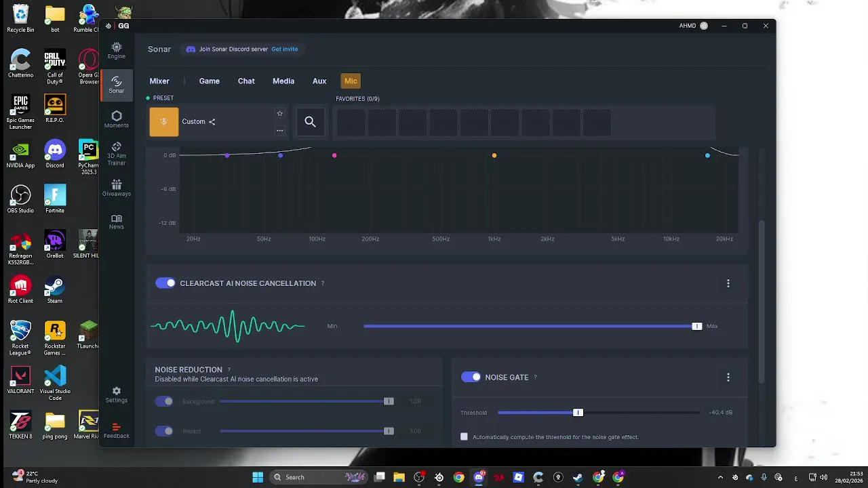Open the News sidebar item
This screenshot has height=488, width=868.
pyautogui.click(x=117, y=222)
